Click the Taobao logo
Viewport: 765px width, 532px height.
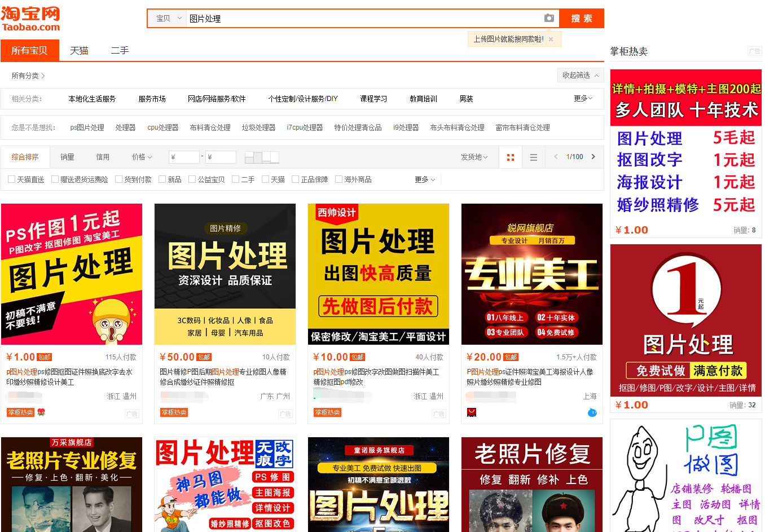pos(30,19)
